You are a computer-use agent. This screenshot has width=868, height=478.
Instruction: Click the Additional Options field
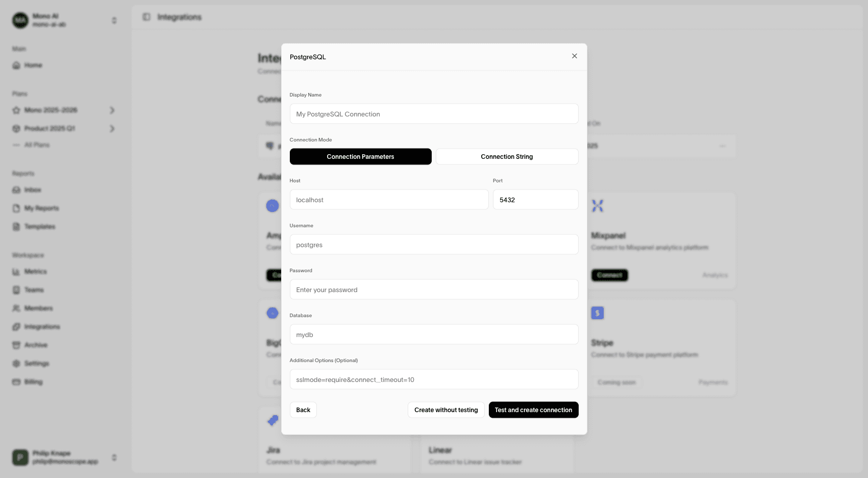tap(434, 379)
